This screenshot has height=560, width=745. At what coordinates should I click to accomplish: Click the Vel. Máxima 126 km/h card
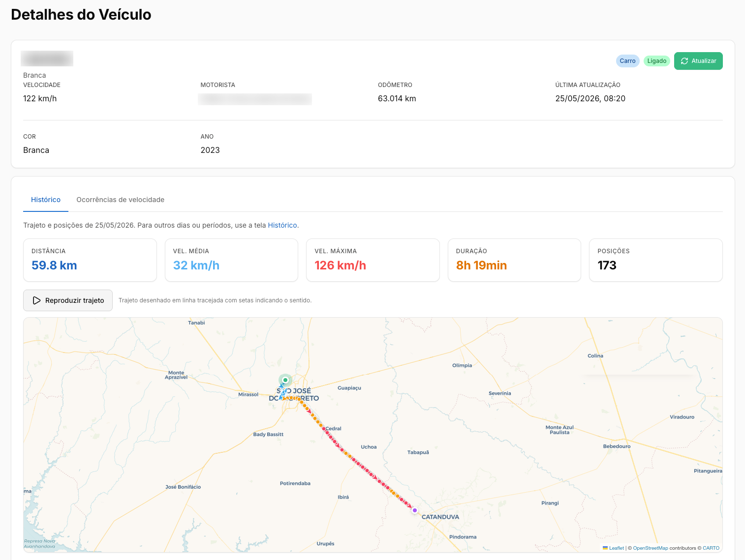click(x=373, y=260)
